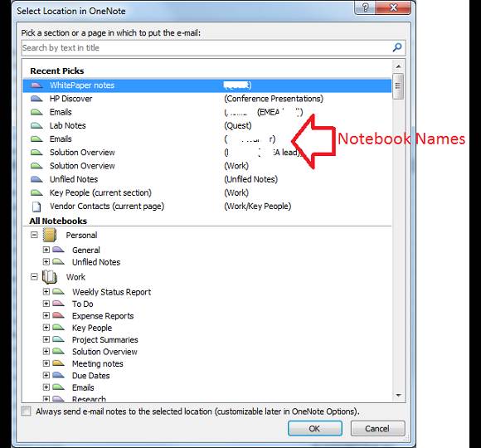Click the Unfiled Notes icon in Recent Picks

[x=36, y=179]
